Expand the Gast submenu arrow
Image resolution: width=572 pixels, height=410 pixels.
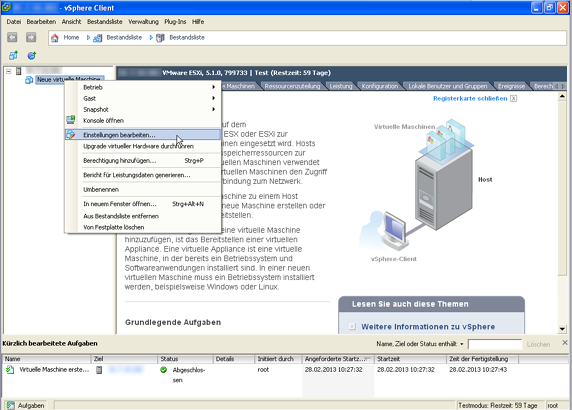(213, 98)
